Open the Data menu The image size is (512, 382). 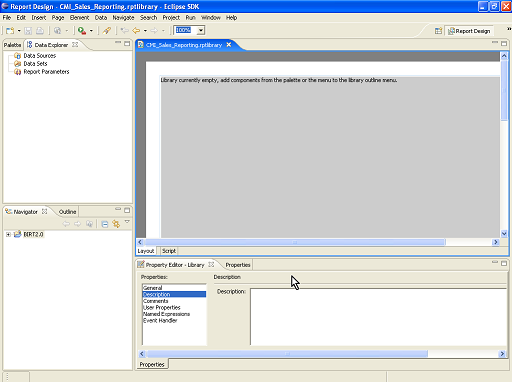pyautogui.click(x=101, y=18)
